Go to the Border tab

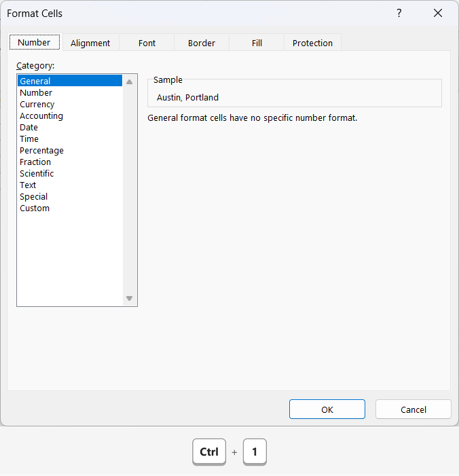click(x=202, y=43)
